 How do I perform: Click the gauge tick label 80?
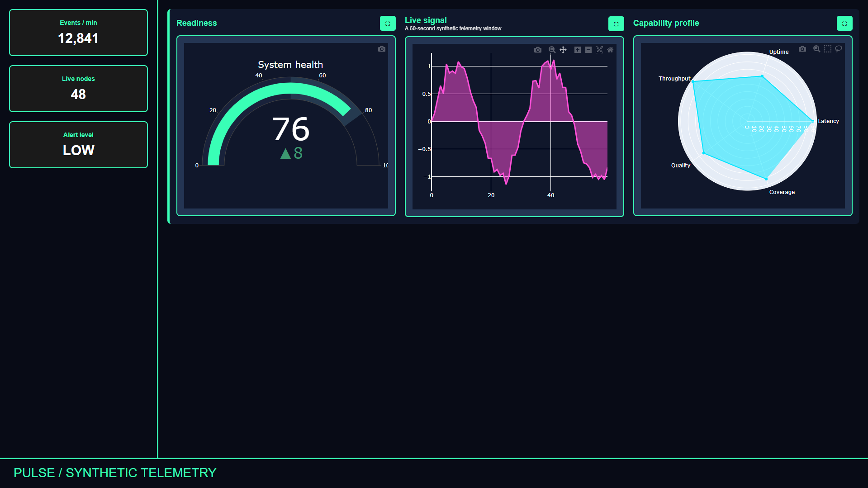[x=369, y=110]
